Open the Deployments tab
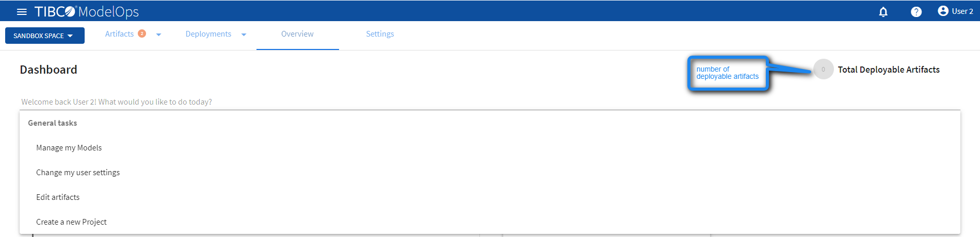The width and height of the screenshot is (980, 237). (208, 34)
